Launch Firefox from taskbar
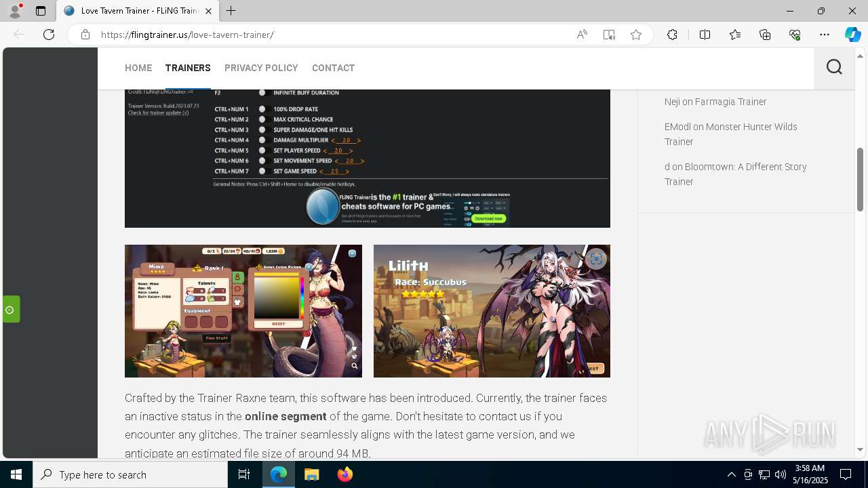 [344, 474]
